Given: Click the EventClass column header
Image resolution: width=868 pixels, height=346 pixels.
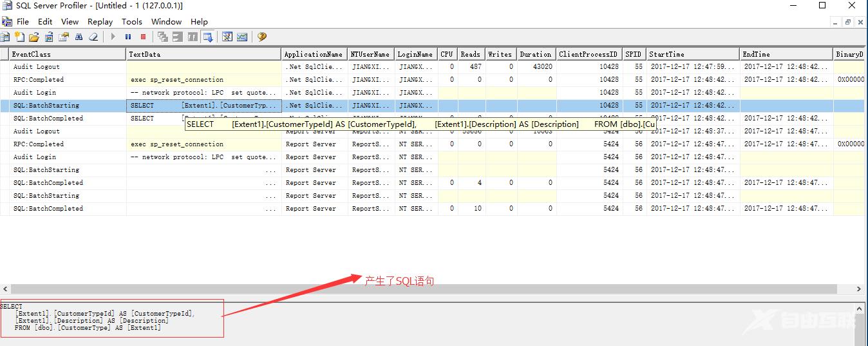Looking at the screenshot, I should click(31, 54).
